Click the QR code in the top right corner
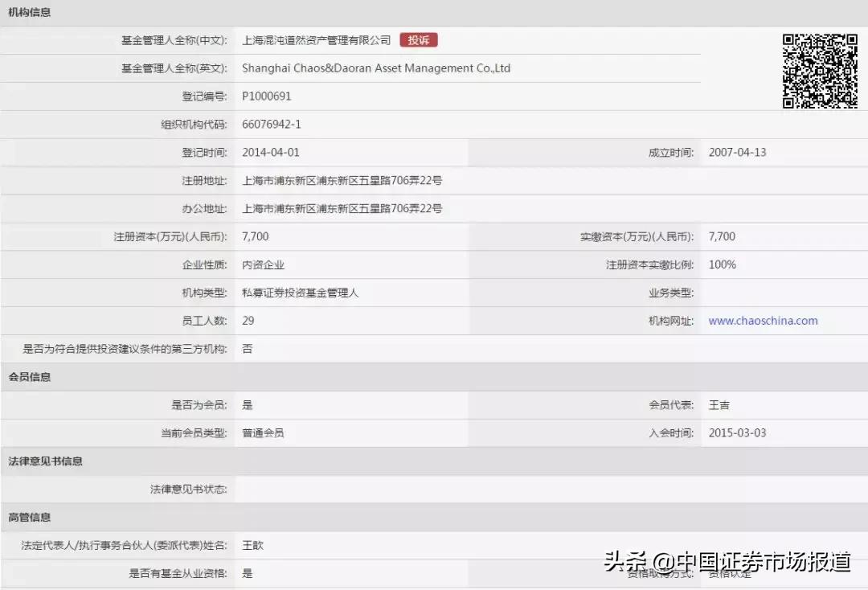This screenshot has height=590, width=868. [818, 71]
